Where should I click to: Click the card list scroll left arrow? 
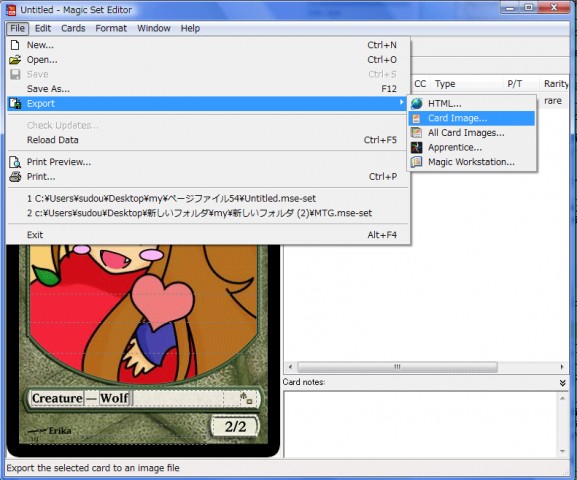[290, 367]
